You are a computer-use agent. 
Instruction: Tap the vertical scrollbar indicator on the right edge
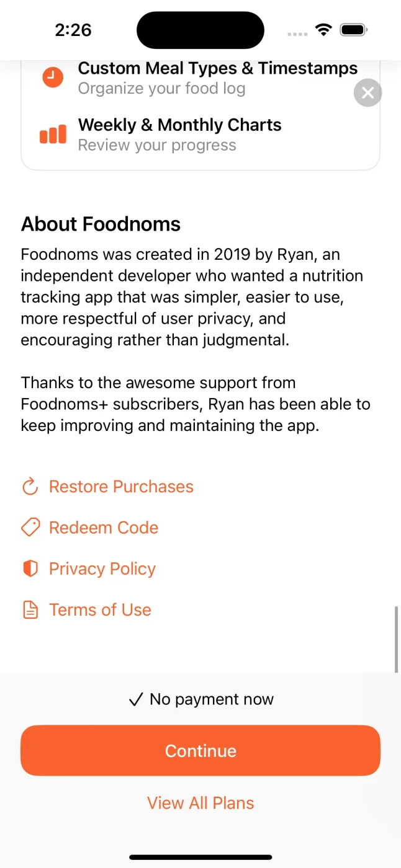coord(397,639)
